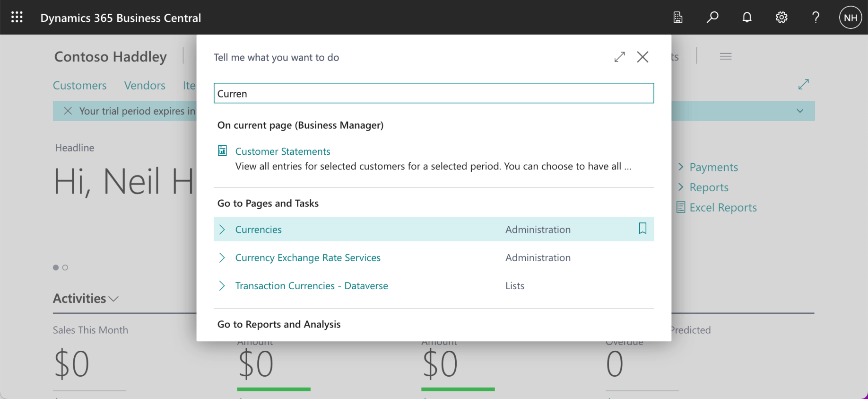
Task: Click the Customer Statements description text
Action: [x=433, y=166]
